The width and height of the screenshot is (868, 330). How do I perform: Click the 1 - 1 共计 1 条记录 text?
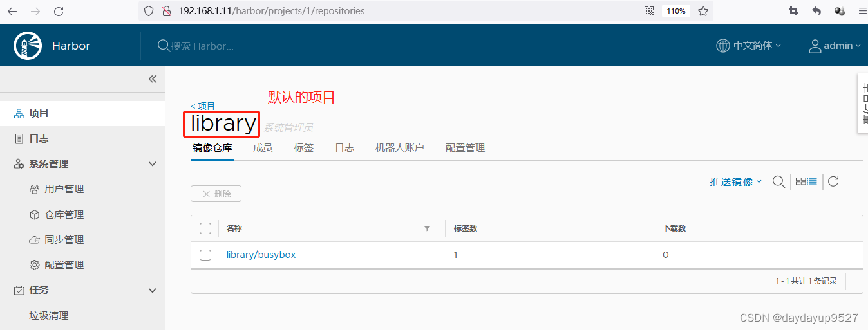click(x=806, y=281)
